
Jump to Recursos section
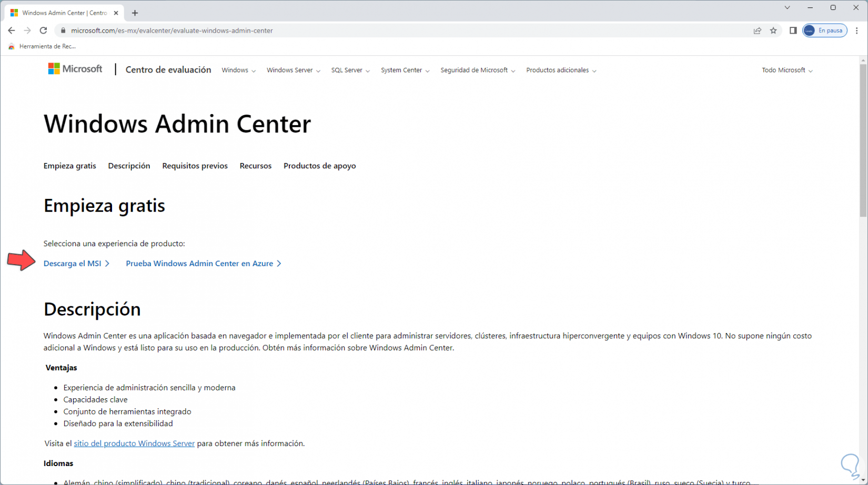pyautogui.click(x=256, y=166)
